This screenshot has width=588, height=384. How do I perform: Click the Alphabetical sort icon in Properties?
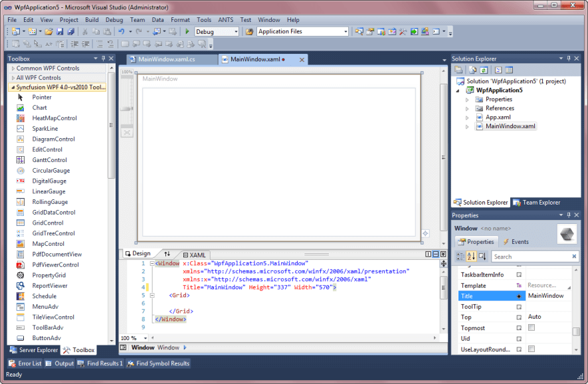471,256
